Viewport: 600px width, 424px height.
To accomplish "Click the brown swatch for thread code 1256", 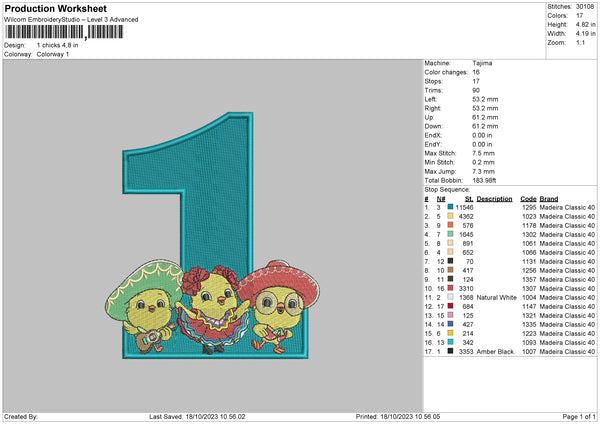I will click(451, 270).
